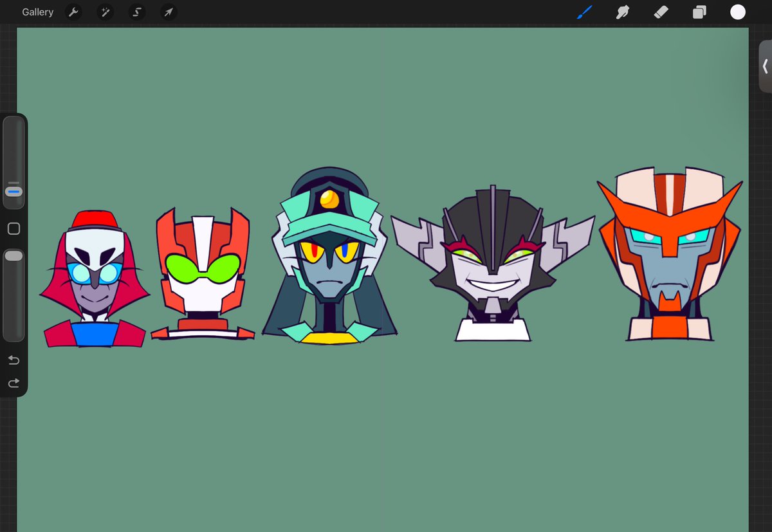Adjust the brush size slider
The image size is (772, 532).
[x=14, y=162]
